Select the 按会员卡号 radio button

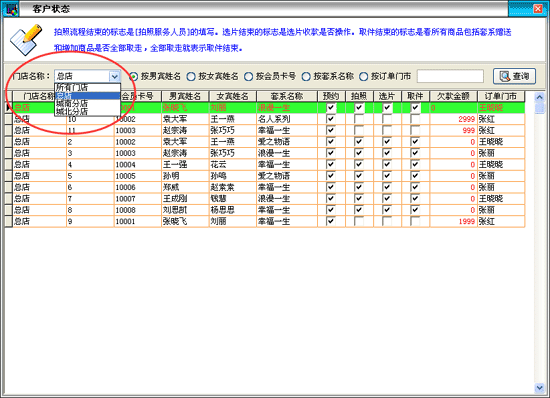(248, 76)
